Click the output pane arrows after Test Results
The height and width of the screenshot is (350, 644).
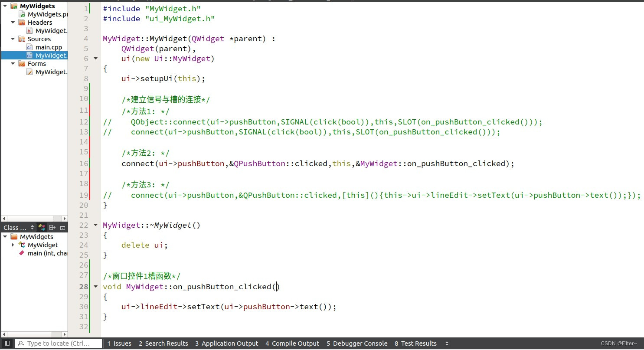(447, 343)
